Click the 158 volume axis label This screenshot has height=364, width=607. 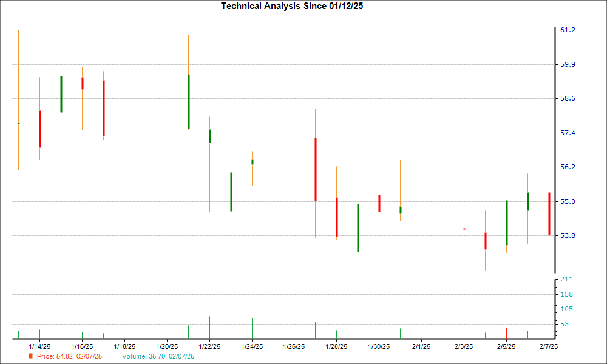click(566, 294)
